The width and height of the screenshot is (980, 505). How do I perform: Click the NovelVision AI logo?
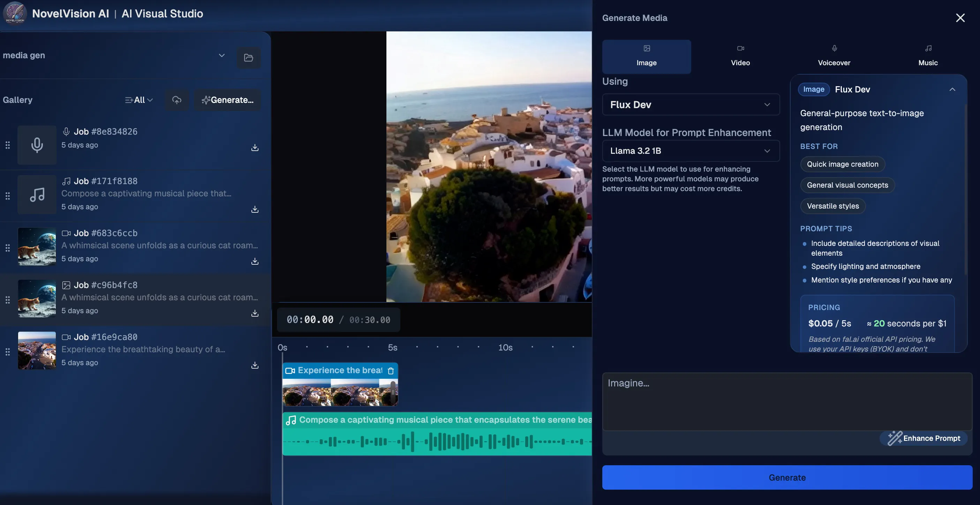tap(14, 13)
